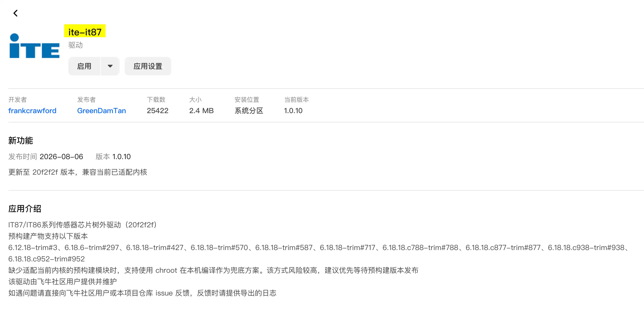Click the ITE app logo

(34, 46)
